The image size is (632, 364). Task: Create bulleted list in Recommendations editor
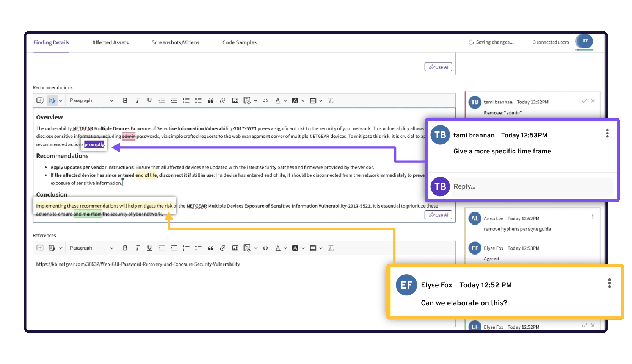[x=198, y=101]
